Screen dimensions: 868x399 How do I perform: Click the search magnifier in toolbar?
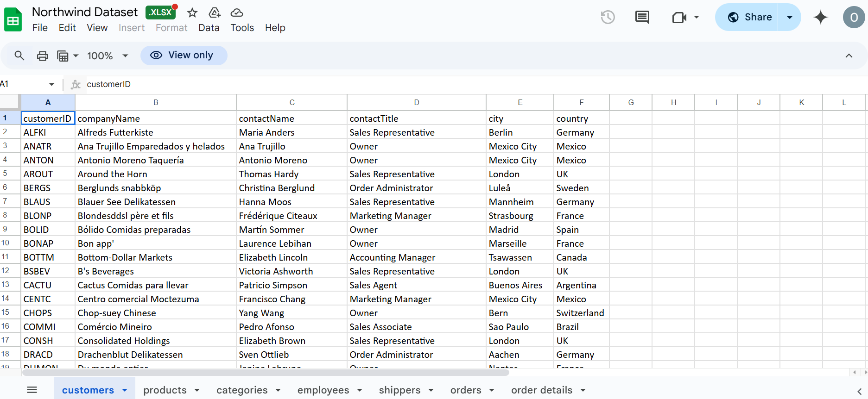point(19,56)
